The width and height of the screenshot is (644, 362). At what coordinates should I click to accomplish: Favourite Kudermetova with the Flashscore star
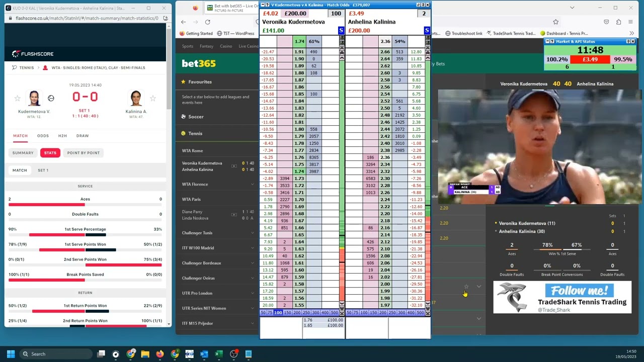[x=17, y=99]
